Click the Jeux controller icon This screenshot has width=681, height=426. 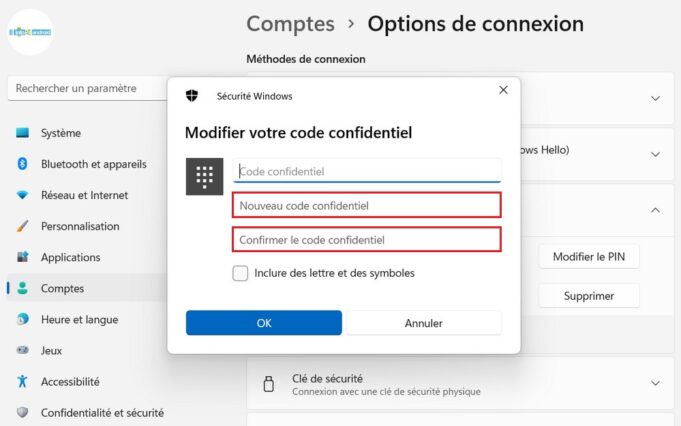pos(22,350)
